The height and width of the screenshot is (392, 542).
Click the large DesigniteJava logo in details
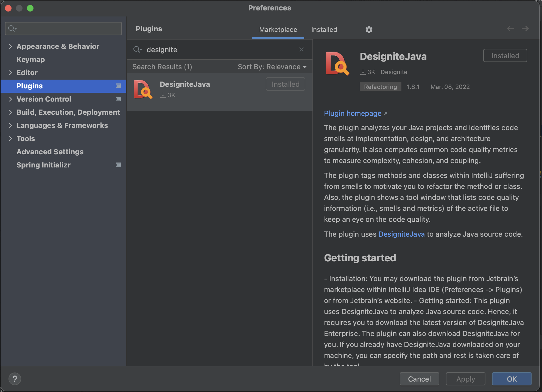tap(337, 63)
